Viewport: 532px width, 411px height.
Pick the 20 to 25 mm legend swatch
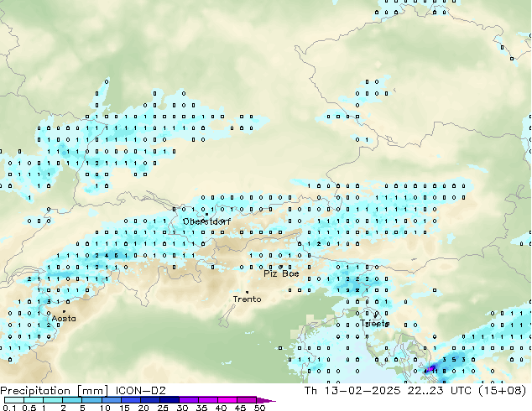tap(149, 400)
